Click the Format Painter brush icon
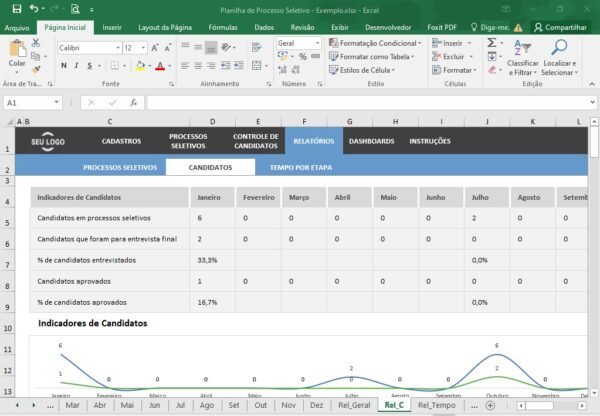Viewport: 600px width, 416px height. pos(36,69)
